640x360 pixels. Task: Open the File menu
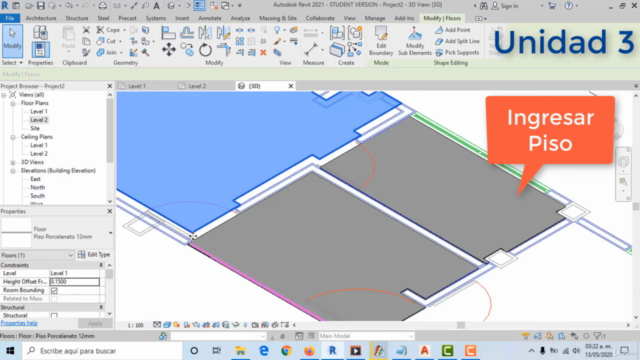(x=10, y=18)
